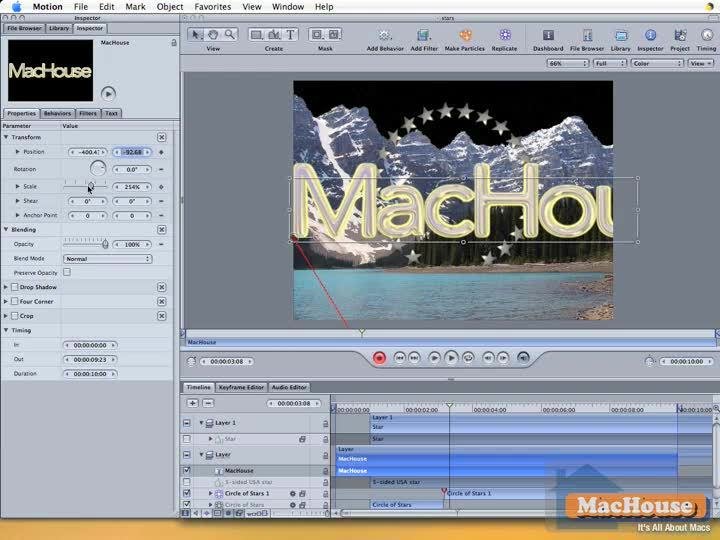The height and width of the screenshot is (540, 720).
Task: Click minus button in Timeline
Action: (208, 403)
